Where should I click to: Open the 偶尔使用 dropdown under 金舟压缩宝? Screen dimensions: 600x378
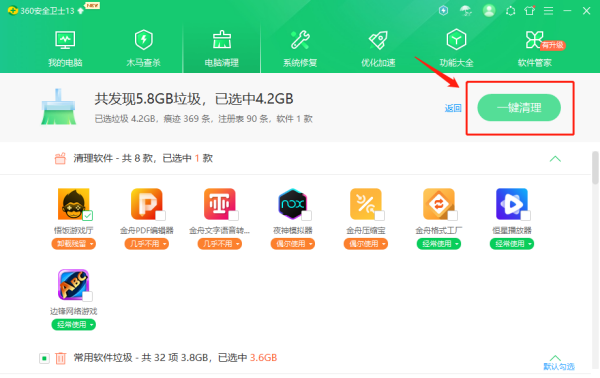tap(366, 244)
